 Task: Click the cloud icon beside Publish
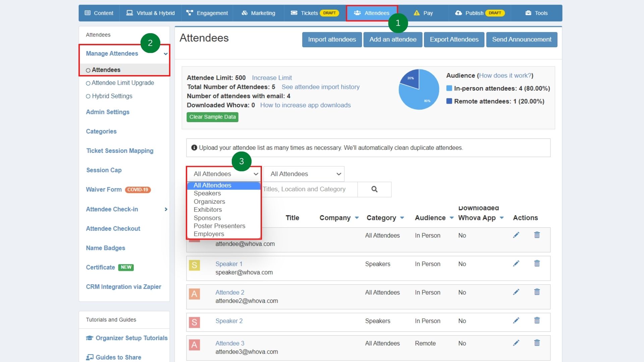point(458,13)
